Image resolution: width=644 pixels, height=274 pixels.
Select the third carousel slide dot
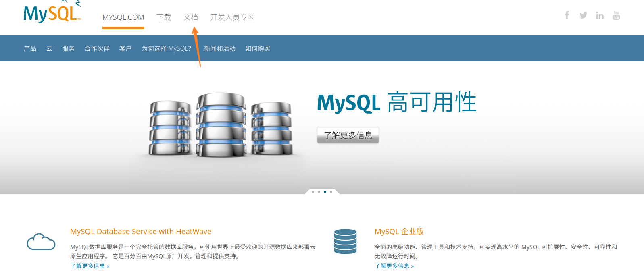coord(325,192)
